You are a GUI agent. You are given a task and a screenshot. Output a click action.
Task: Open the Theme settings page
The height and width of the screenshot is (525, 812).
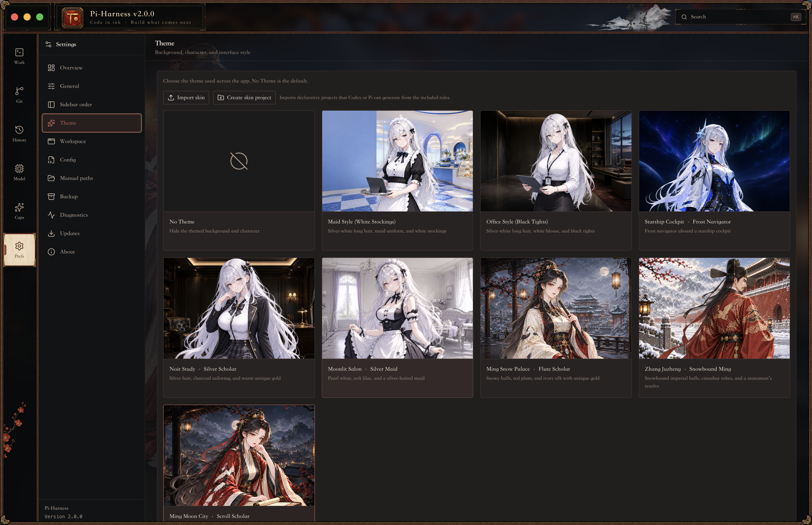pyautogui.click(x=92, y=123)
